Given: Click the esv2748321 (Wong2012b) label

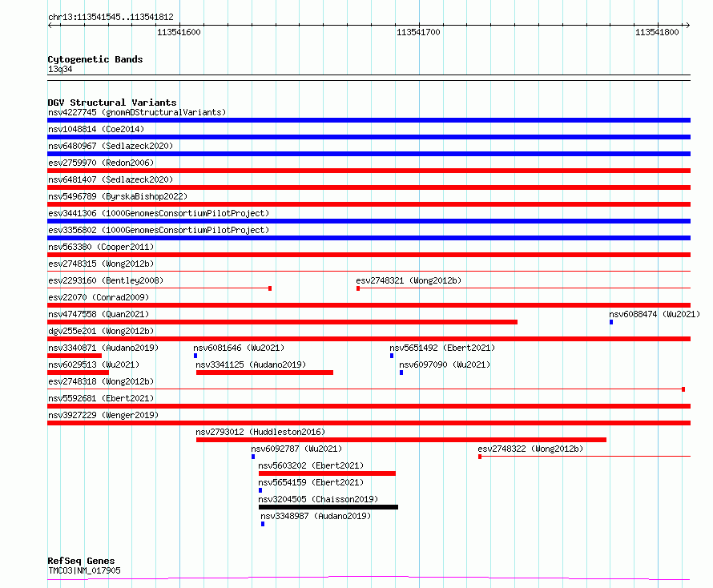Looking at the screenshot, I should click(x=409, y=280).
